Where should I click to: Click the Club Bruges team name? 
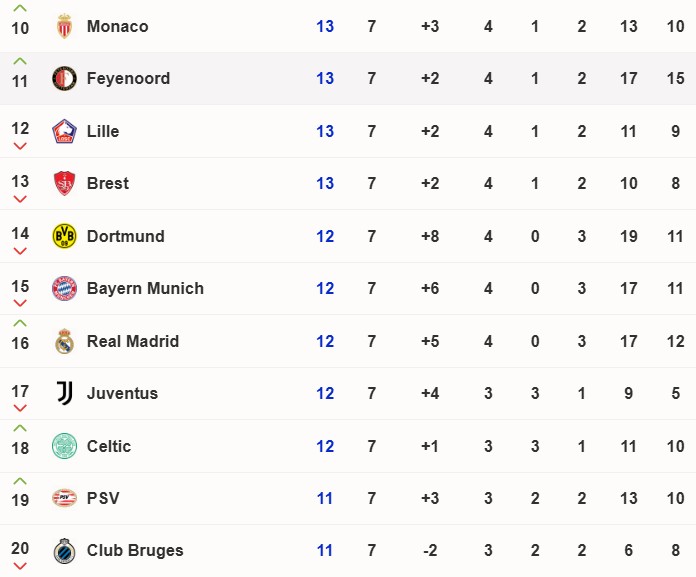click(135, 550)
